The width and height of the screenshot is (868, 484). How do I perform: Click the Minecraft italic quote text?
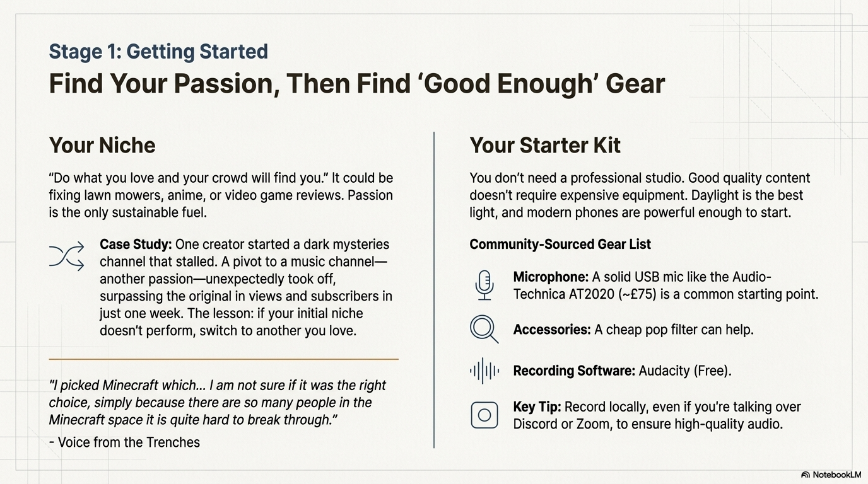coord(217,403)
